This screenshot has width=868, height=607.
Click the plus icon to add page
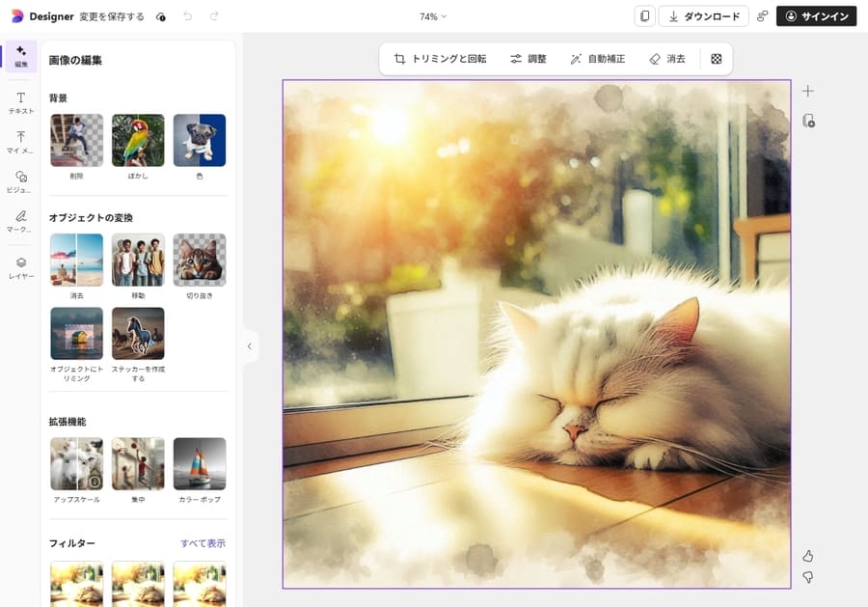point(808,91)
